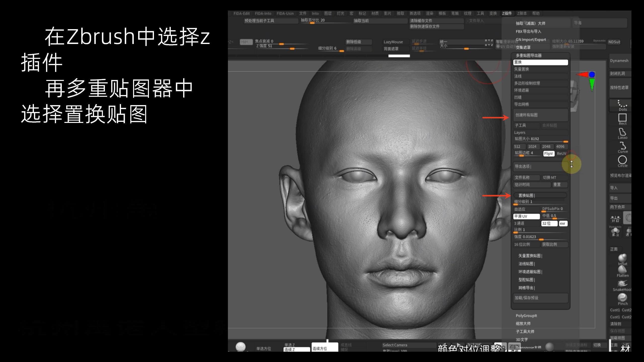The image size is (644, 362).
Task: Click the 子工具 button in the exporter
Action: click(526, 125)
